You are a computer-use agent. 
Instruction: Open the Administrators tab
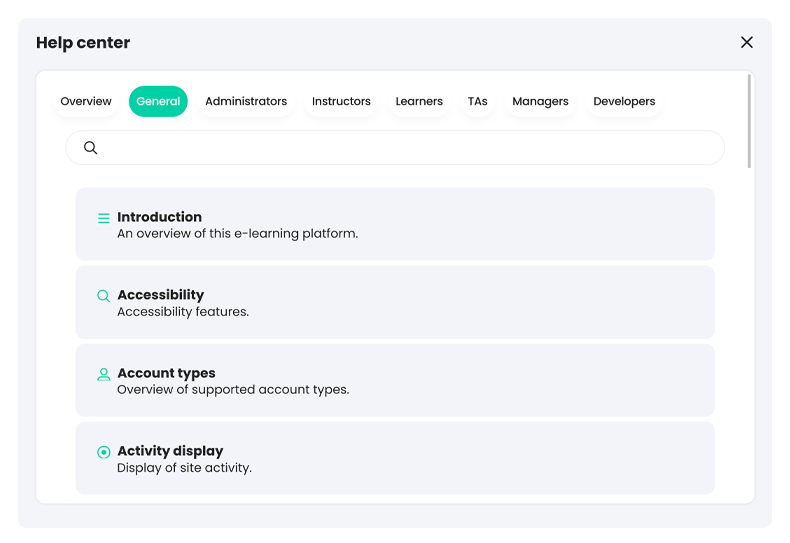246,101
